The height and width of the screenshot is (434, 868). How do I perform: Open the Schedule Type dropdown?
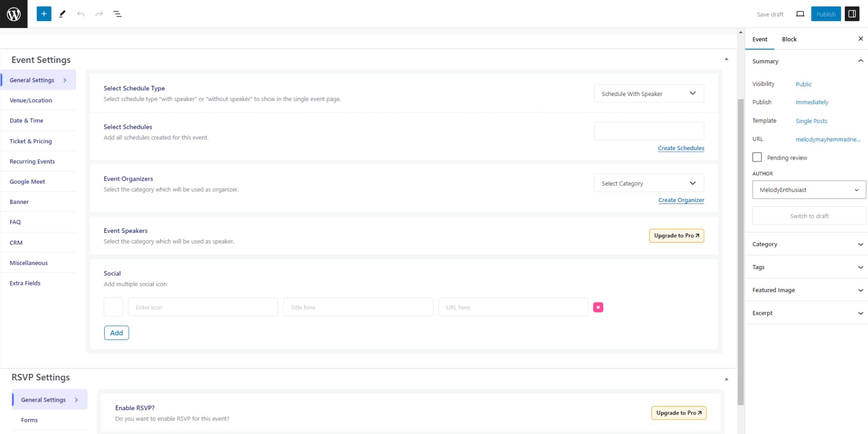click(x=649, y=93)
